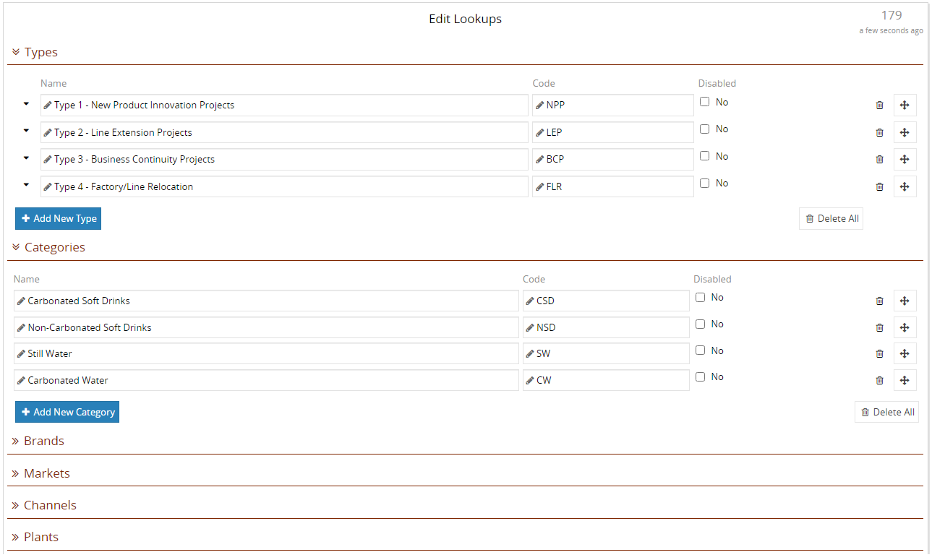Click the Add New Type button
This screenshot has height=560, width=932.
(x=58, y=218)
